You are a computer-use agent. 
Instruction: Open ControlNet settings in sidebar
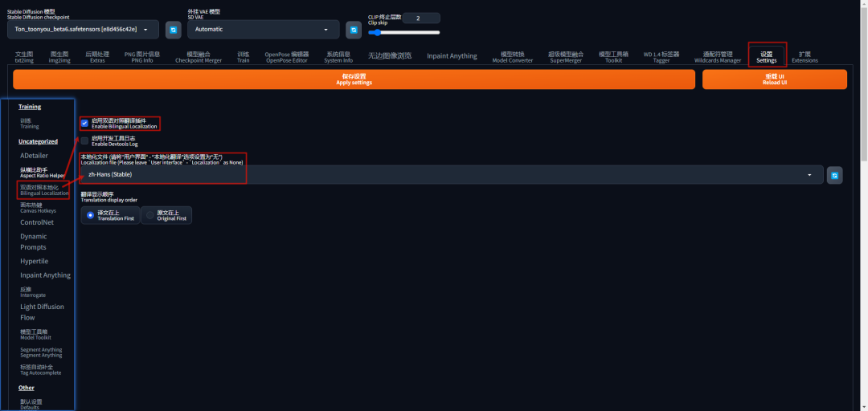(37, 222)
